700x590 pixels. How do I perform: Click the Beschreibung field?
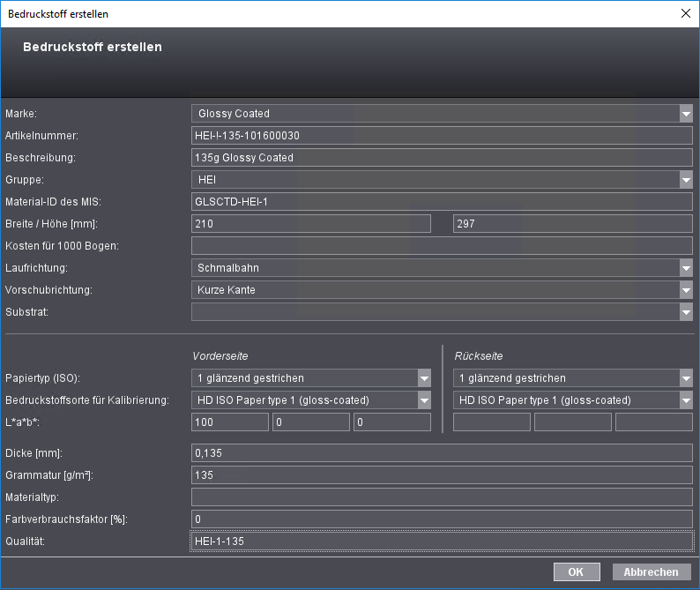pos(442,158)
